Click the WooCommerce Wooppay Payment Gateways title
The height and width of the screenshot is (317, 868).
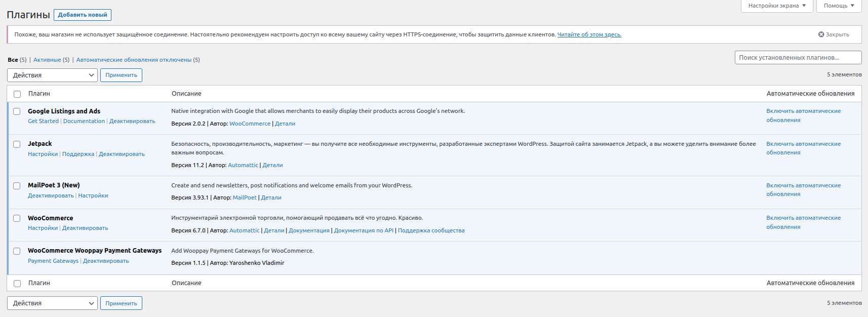95,251
